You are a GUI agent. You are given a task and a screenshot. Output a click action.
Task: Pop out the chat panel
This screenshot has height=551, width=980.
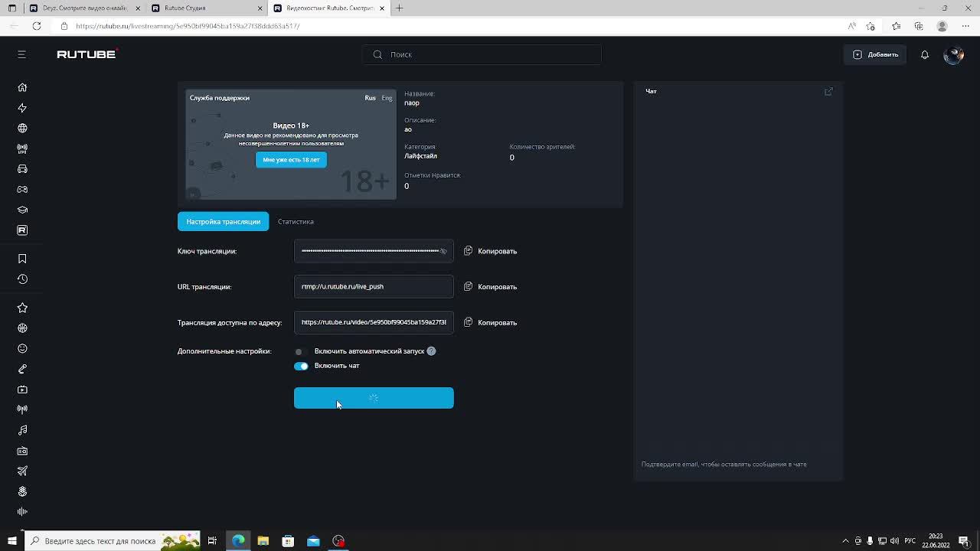tap(828, 91)
